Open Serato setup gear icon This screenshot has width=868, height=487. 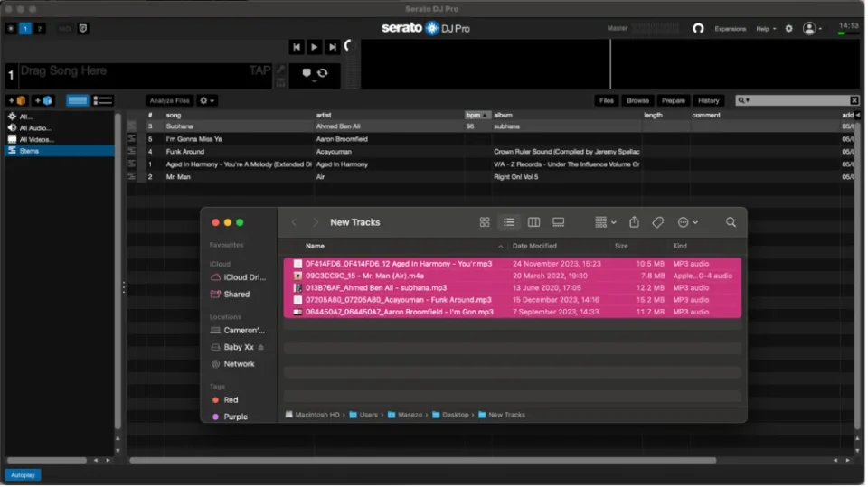point(790,29)
